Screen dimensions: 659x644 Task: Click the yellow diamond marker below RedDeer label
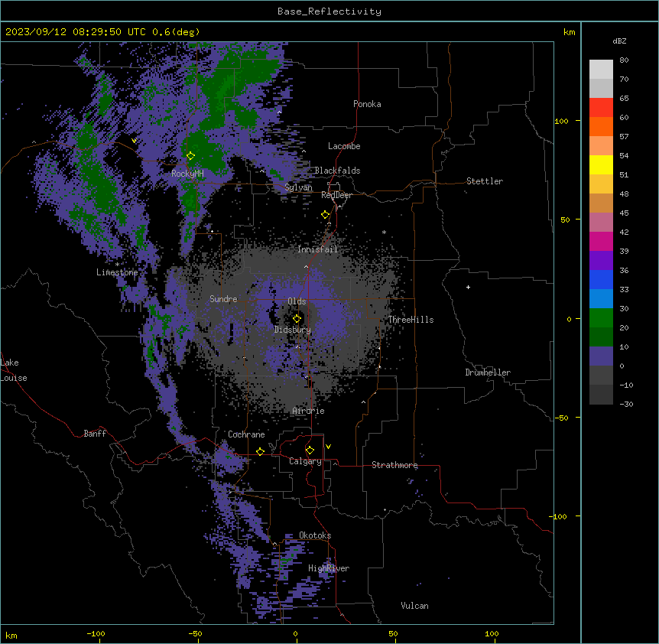pos(325,215)
